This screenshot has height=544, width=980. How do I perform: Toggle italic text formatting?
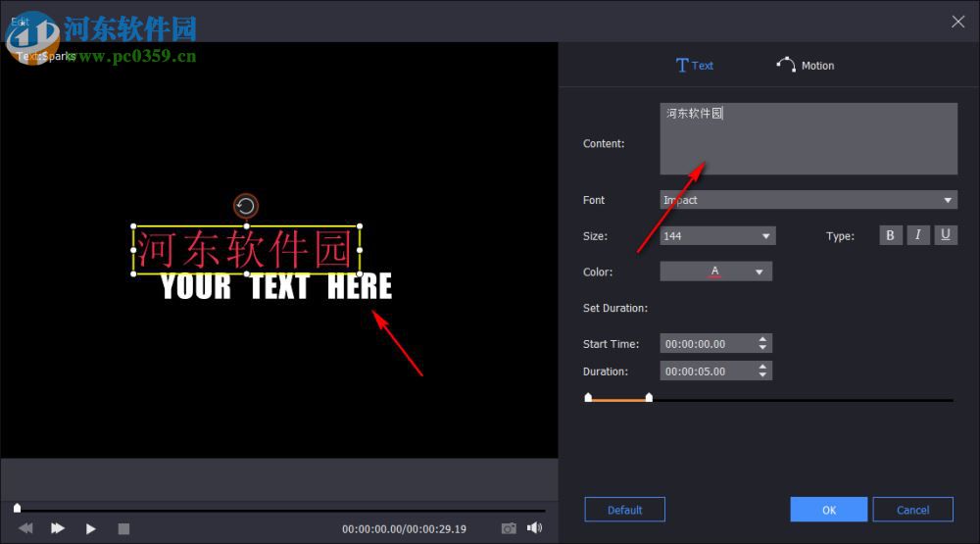918,235
